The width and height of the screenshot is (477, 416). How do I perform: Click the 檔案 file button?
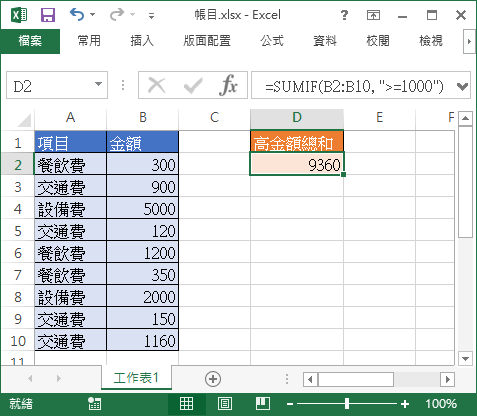[x=30, y=41]
